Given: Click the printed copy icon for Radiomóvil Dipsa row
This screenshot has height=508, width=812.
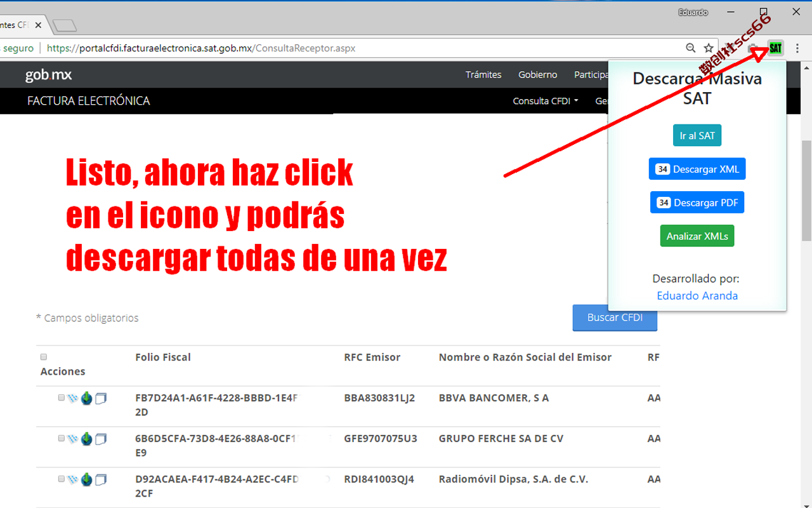Looking at the screenshot, I should coord(101,480).
